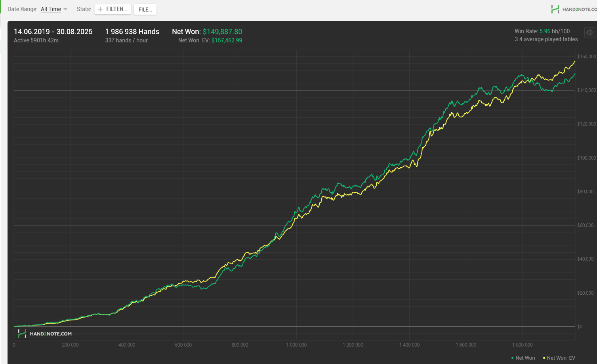Select the date span 14.06.2019 - 30.08.2025
This screenshot has width=597, height=364.
[x=53, y=32]
